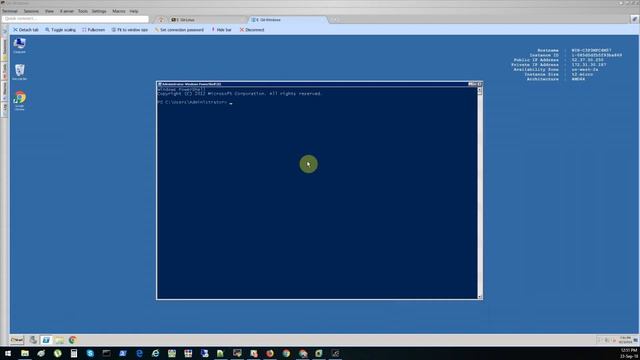Click the Computer desktop icon

tap(20, 45)
